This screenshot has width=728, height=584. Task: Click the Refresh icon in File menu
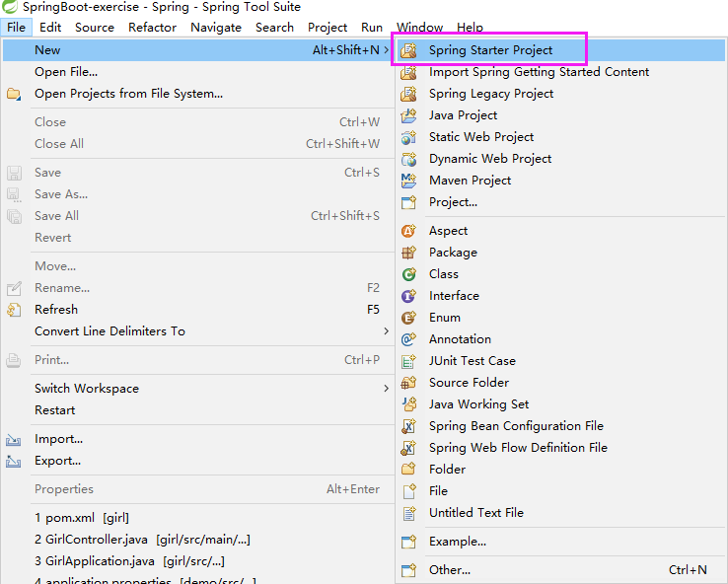(x=14, y=310)
